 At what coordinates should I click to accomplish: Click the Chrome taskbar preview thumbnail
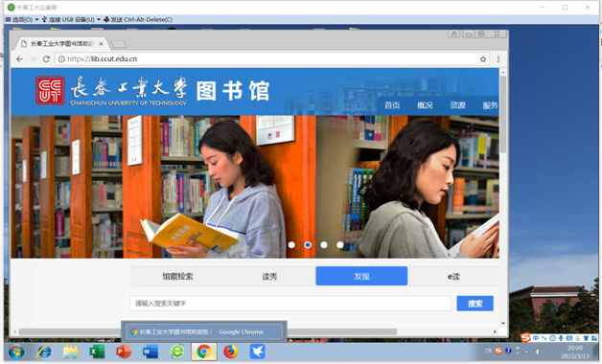point(204,331)
